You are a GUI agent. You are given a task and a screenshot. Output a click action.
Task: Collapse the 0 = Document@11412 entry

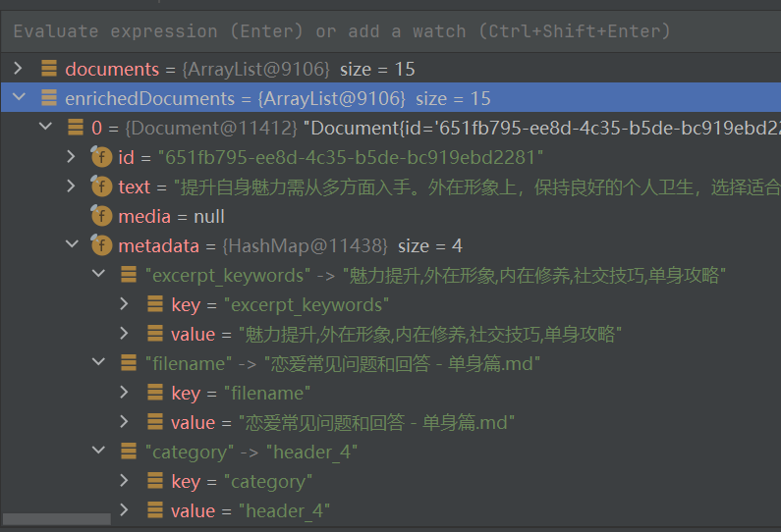[x=45, y=127]
